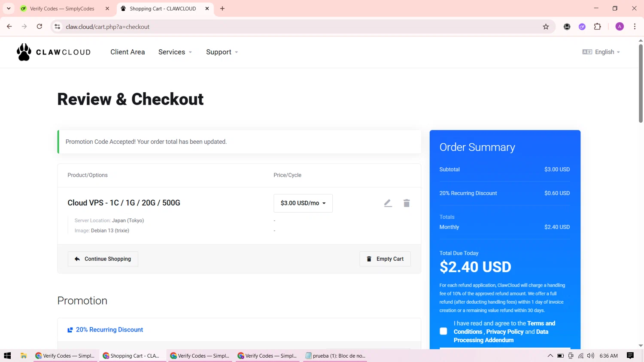
Task: Agree to Terms and Conditions checkbox
Action: coord(444,331)
